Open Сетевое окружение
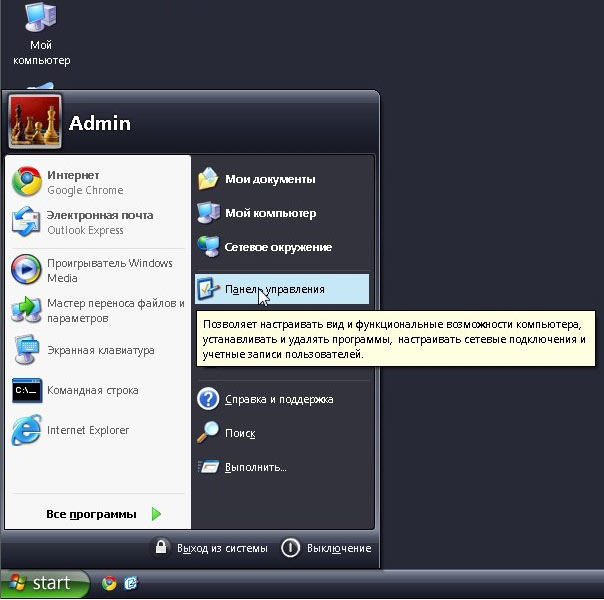604x600 pixels. pyautogui.click(x=278, y=247)
